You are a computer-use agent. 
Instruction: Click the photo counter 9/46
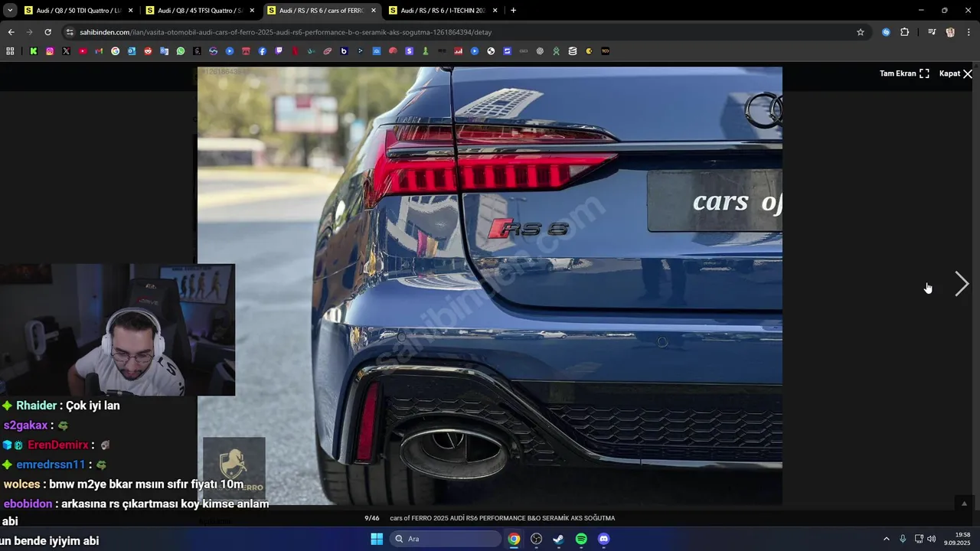click(x=371, y=518)
